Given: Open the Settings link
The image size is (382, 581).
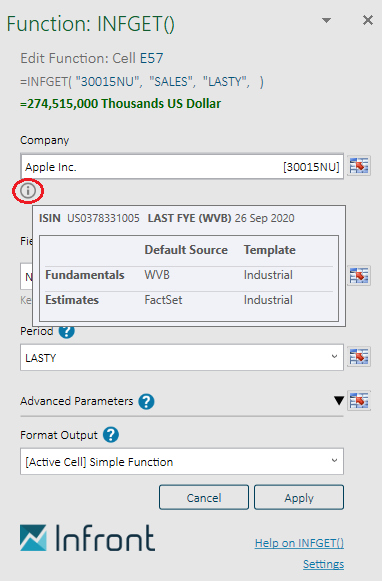Looking at the screenshot, I should click(323, 564).
